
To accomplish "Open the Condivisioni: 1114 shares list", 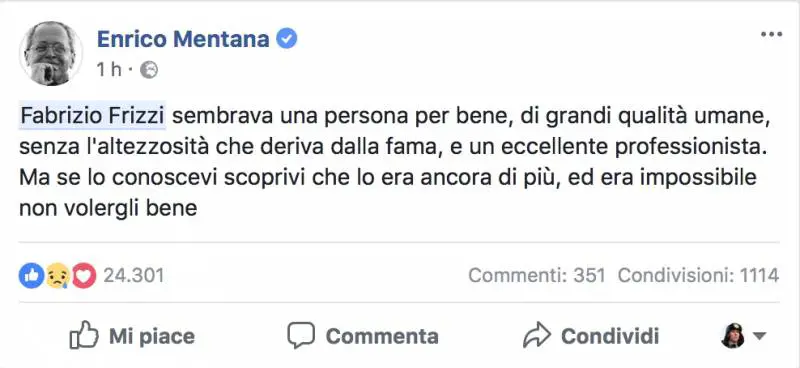I will pos(698,276).
